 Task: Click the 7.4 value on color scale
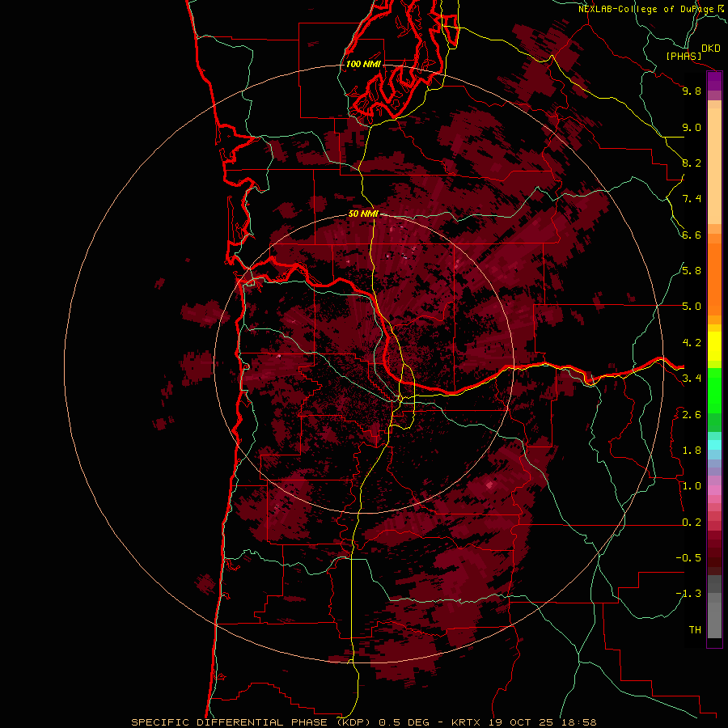[x=692, y=199]
